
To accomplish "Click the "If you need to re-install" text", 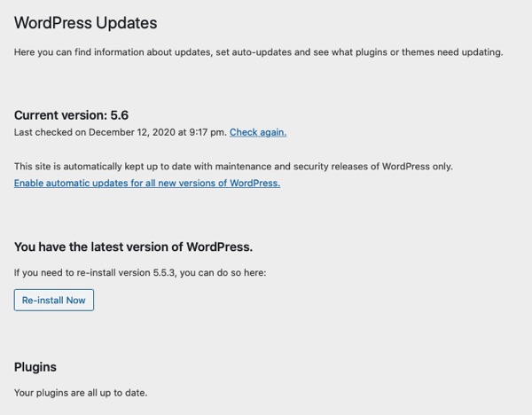I will pyautogui.click(x=140, y=272).
